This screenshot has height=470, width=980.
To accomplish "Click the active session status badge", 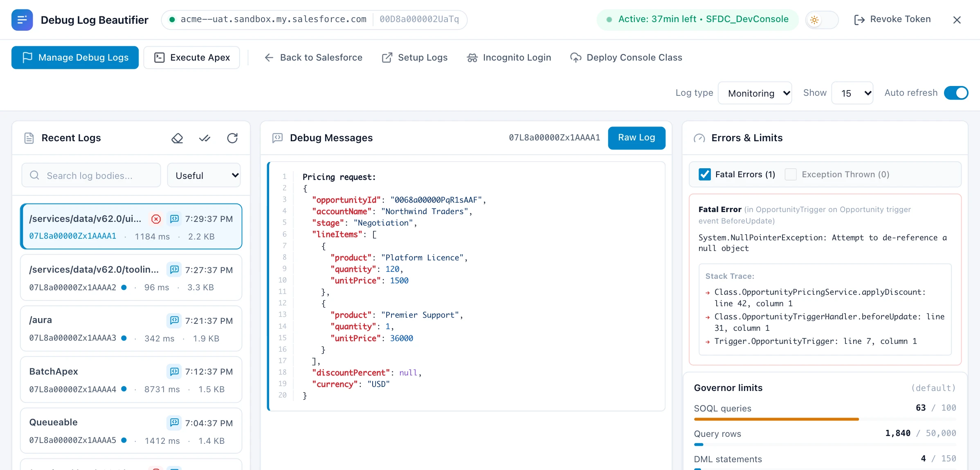I will click(697, 19).
